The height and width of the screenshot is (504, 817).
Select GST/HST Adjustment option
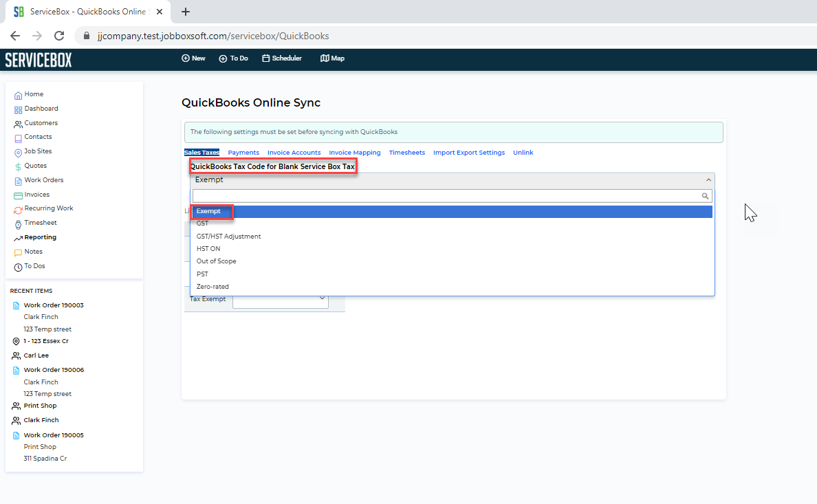coord(453,236)
